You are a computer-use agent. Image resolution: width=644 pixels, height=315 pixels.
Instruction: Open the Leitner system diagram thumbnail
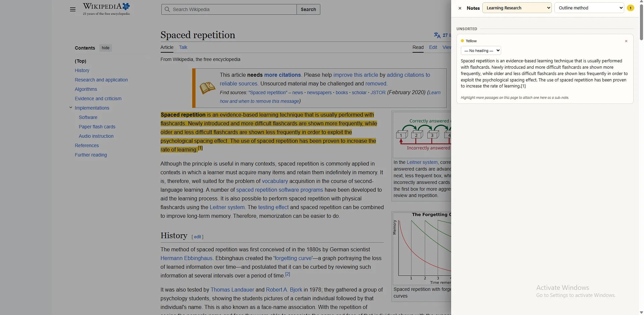[422, 135]
